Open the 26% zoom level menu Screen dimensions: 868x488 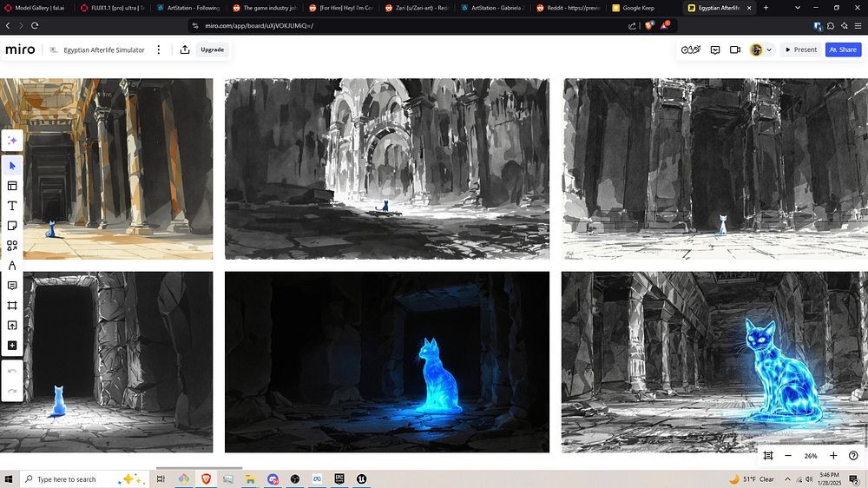point(811,456)
